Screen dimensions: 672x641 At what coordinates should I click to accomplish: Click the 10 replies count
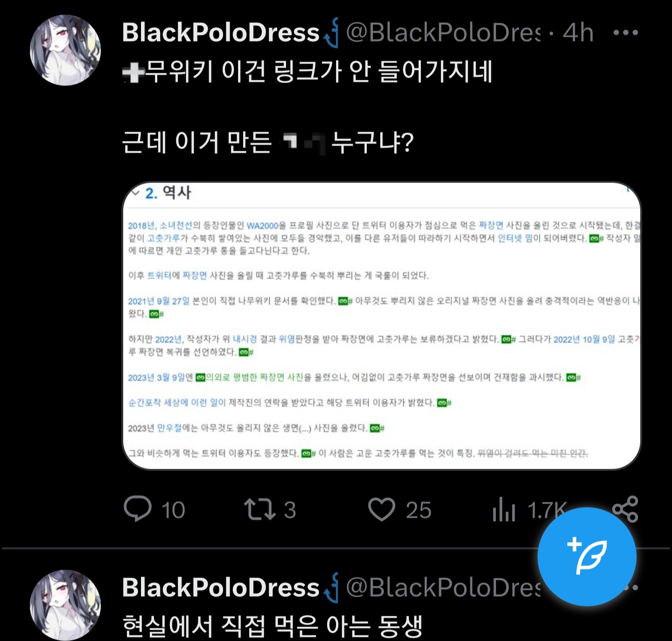tap(173, 510)
